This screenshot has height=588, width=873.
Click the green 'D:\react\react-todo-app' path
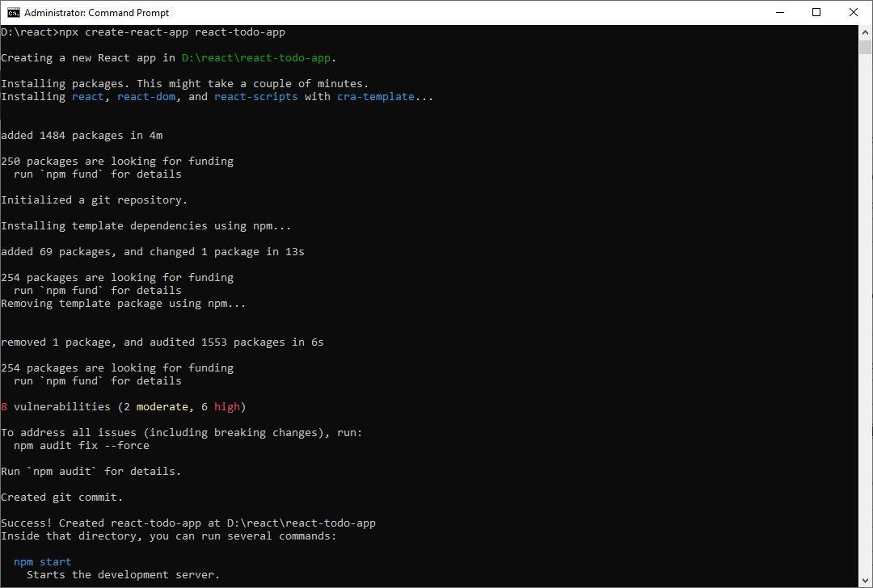[x=257, y=58]
